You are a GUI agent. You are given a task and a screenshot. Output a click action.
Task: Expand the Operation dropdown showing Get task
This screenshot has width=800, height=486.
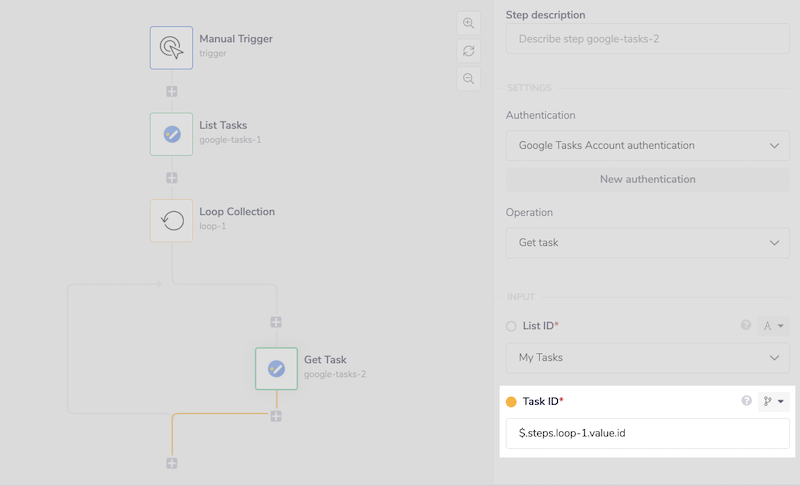point(647,243)
